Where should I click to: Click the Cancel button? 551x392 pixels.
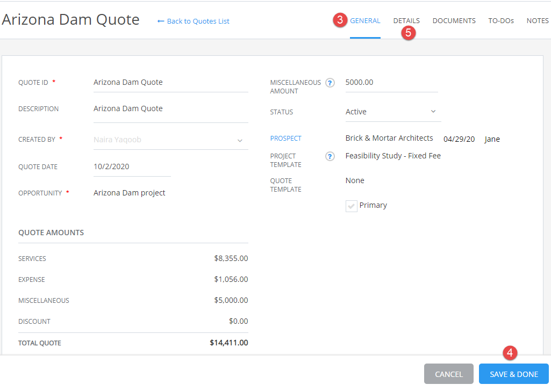coord(448,374)
